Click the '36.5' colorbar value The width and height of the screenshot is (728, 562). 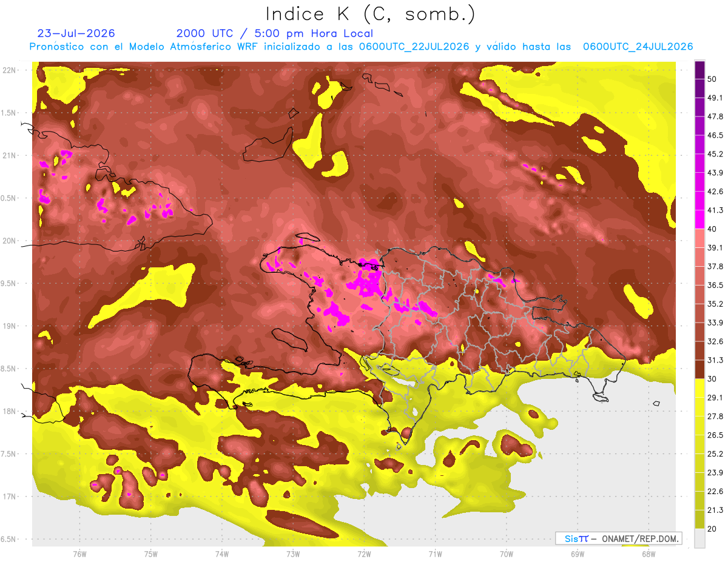coord(715,285)
